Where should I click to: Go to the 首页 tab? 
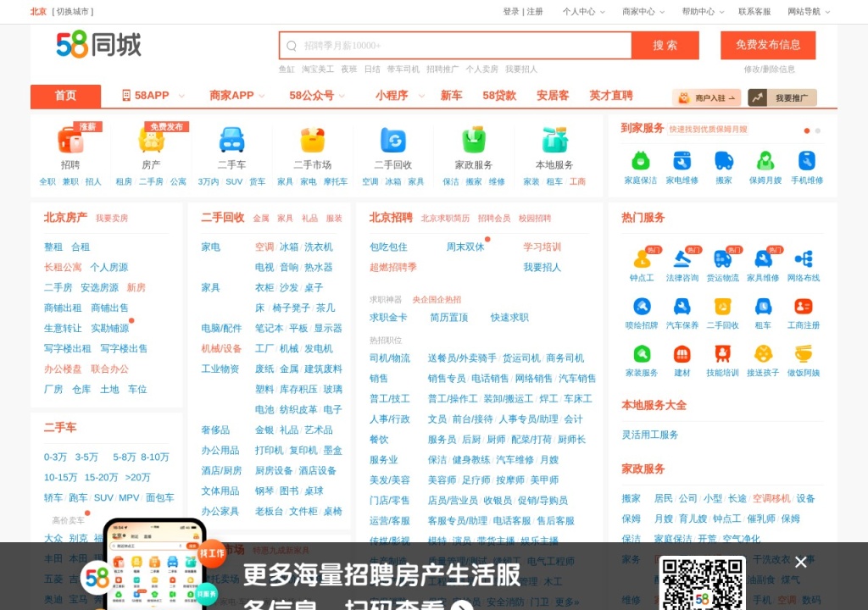pos(65,96)
